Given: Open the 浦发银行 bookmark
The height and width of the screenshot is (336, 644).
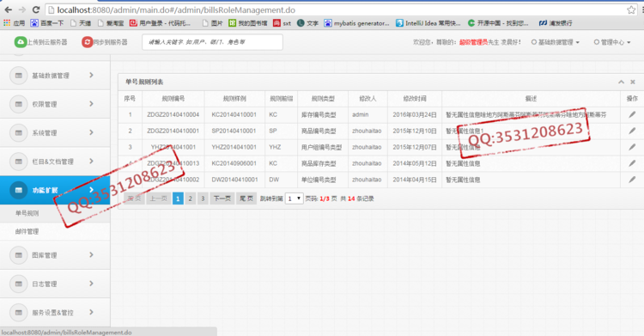Looking at the screenshot, I should 556,23.
